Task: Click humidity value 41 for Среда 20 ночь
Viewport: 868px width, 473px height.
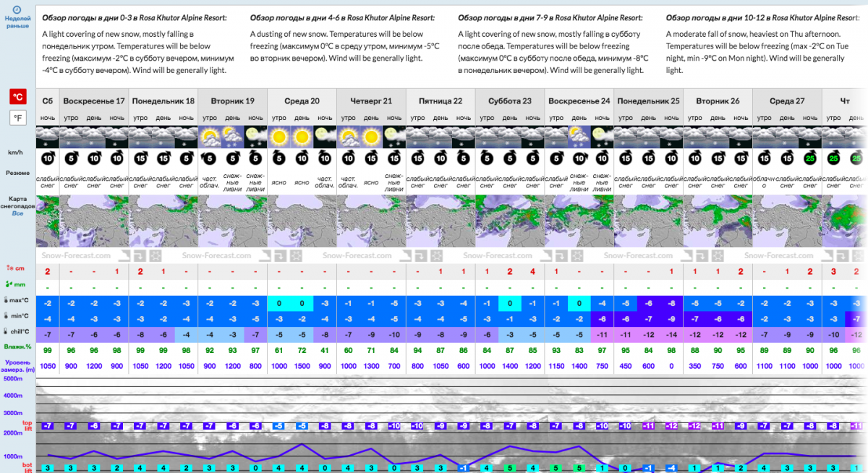Action: click(x=325, y=350)
